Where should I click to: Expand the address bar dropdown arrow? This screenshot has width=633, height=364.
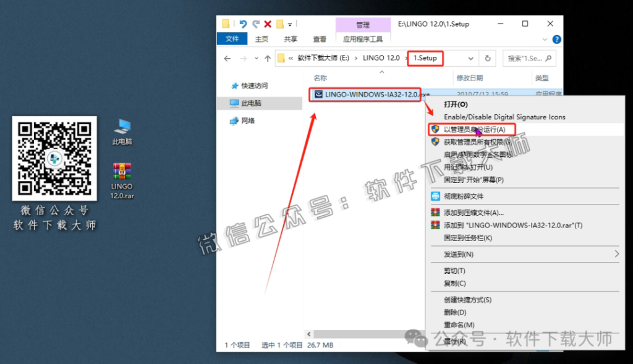click(x=474, y=57)
